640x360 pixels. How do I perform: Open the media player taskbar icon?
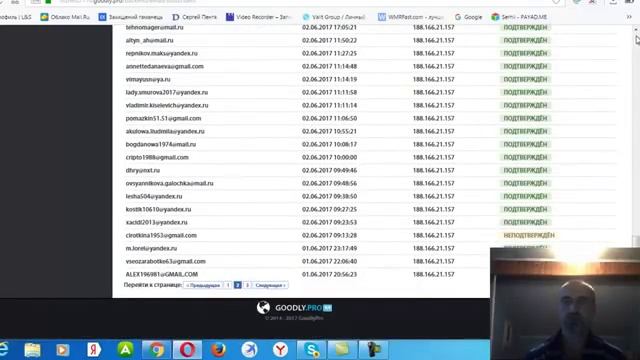62,350
